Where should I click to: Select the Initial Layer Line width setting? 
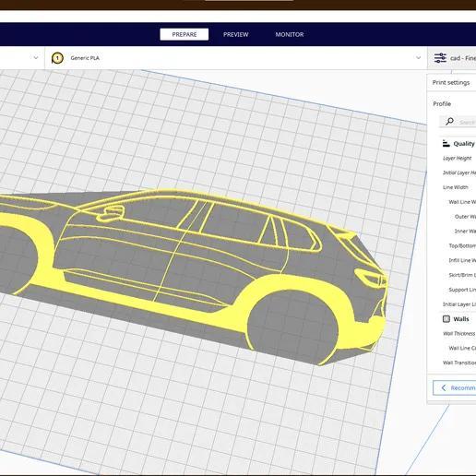(x=459, y=304)
